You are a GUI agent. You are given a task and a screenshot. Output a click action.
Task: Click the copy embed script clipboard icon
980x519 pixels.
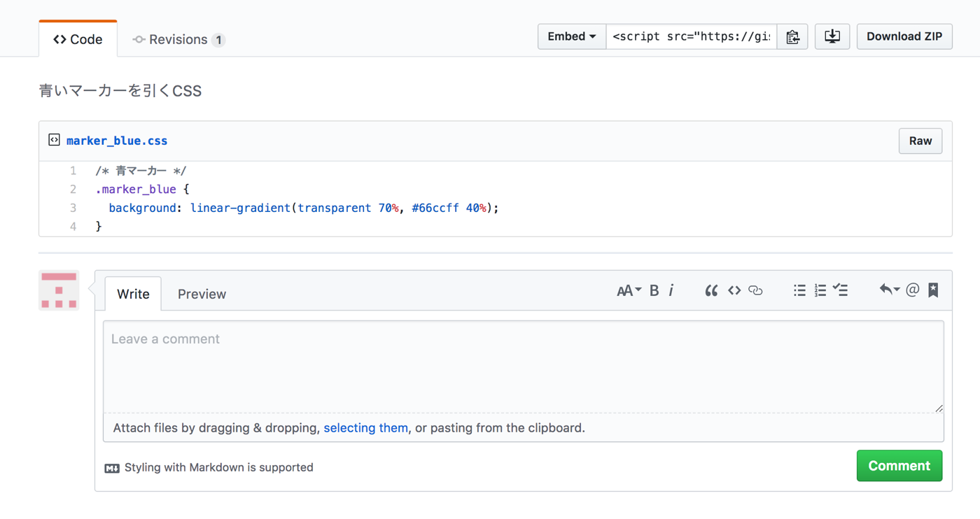tap(792, 37)
